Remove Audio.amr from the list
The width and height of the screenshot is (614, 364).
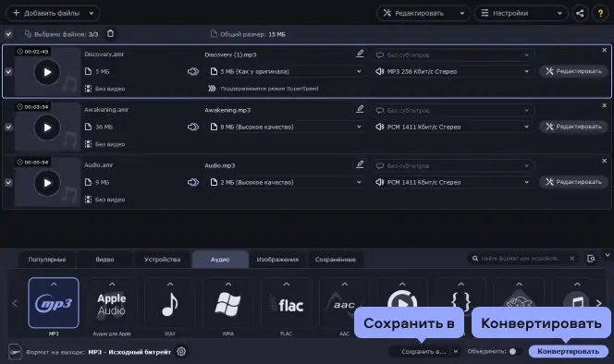pyautogui.click(x=604, y=161)
